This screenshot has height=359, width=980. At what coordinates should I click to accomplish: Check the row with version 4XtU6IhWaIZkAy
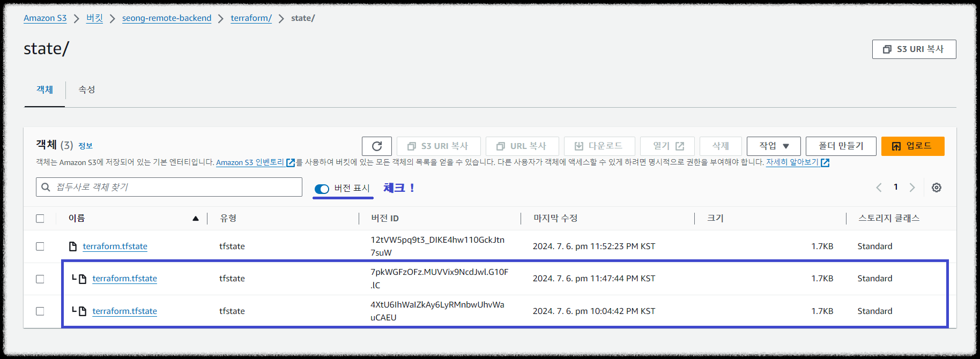pyautogui.click(x=40, y=311)
